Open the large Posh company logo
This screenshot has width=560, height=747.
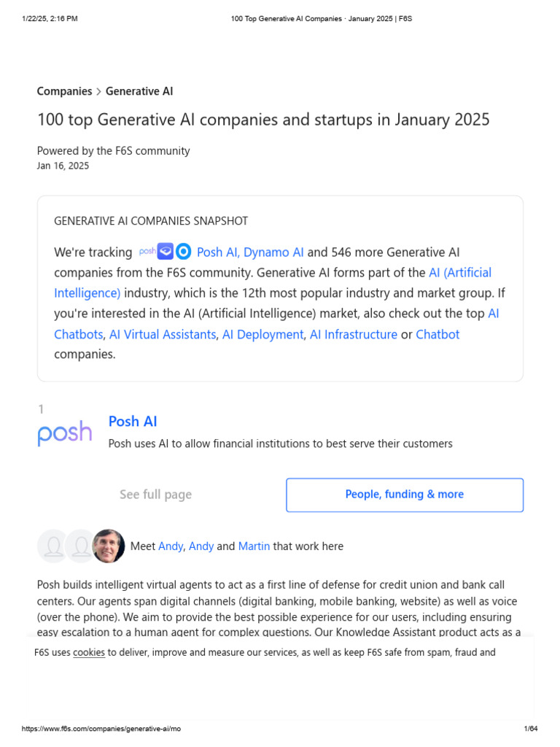pos(65,433)
